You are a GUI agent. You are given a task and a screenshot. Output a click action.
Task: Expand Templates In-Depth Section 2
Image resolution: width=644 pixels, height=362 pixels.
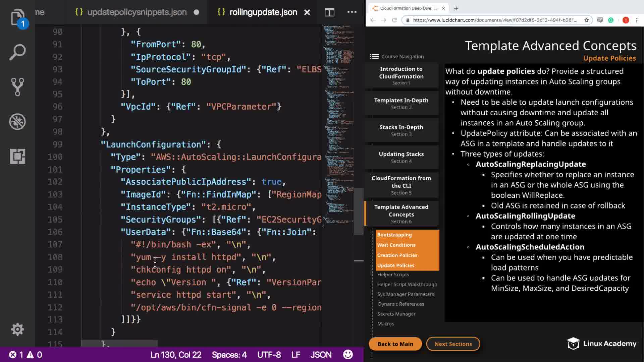(401, 103)
